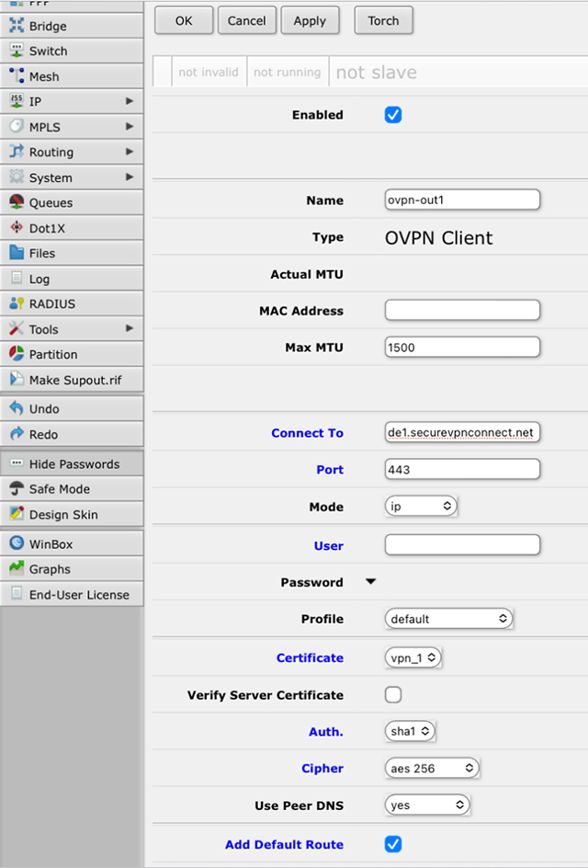Click the 'not running' status text
This screenshot has width=588, height=868.
tap(287, 72)
